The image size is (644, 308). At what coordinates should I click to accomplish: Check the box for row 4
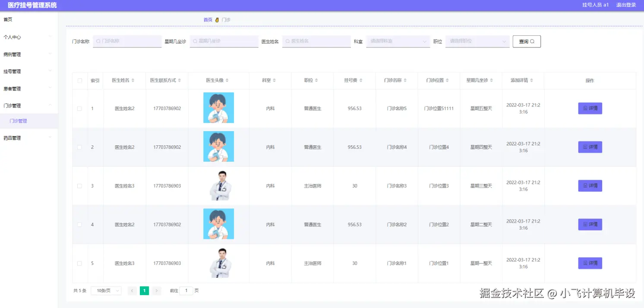pos(79,225)
